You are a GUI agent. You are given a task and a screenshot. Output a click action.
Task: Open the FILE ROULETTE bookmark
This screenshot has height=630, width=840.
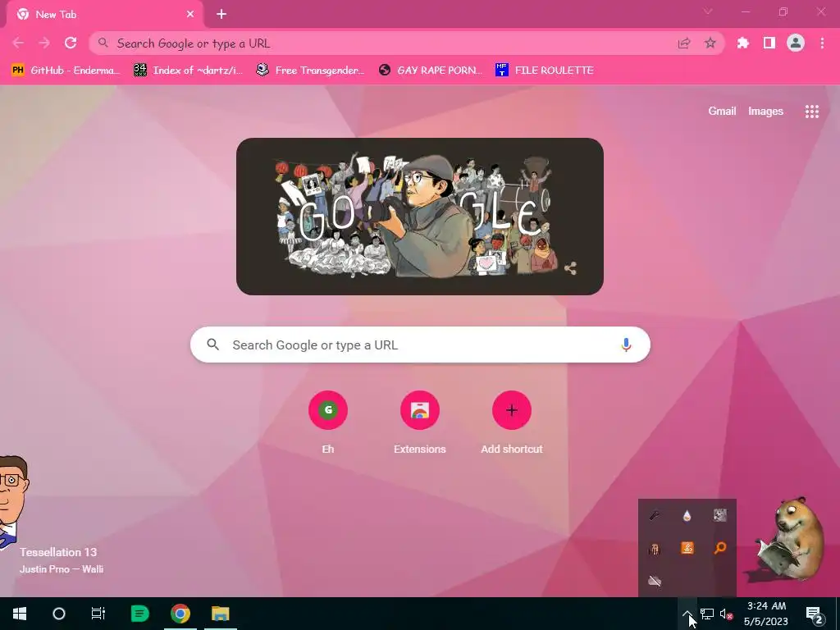click(545, 71)
